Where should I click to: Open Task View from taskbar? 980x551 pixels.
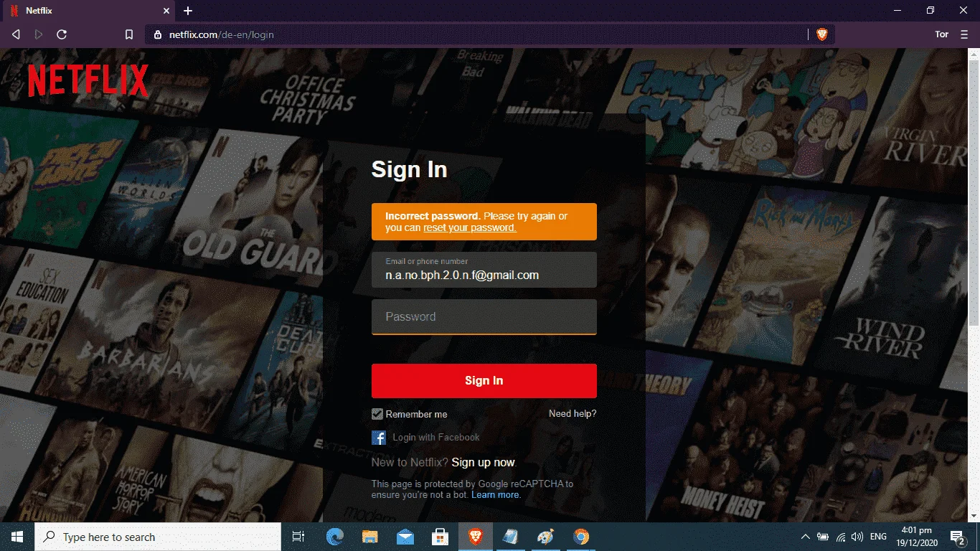(298, 537)
